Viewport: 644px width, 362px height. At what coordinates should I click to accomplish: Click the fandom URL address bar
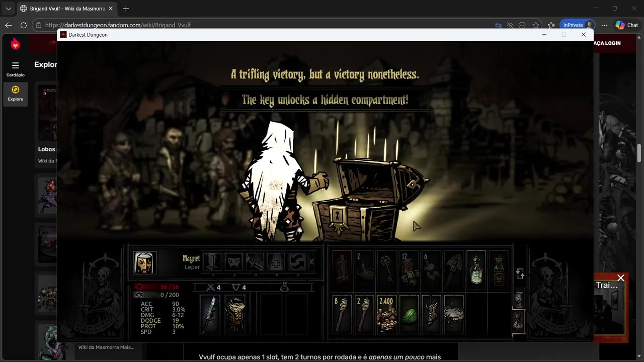coord(262,25)
